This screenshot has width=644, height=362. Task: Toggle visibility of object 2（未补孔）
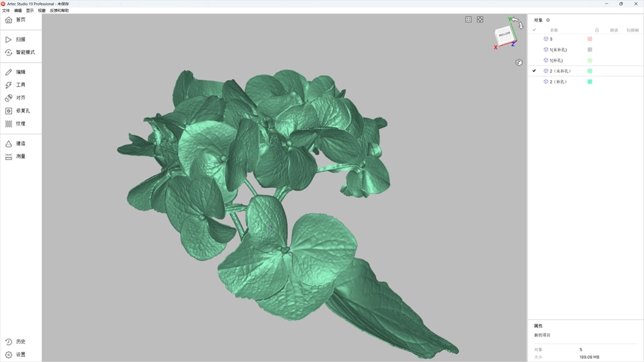click(x=534, y=71)
